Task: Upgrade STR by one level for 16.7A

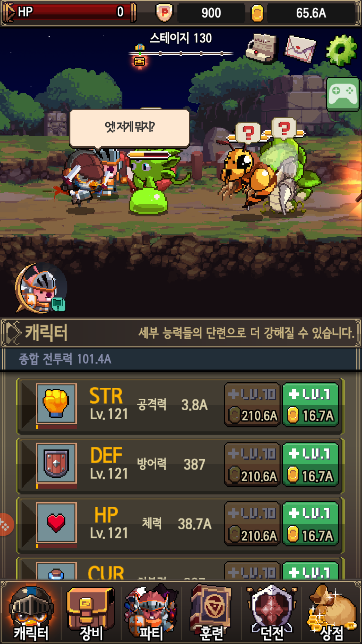Action: click(x=310, y=405)
